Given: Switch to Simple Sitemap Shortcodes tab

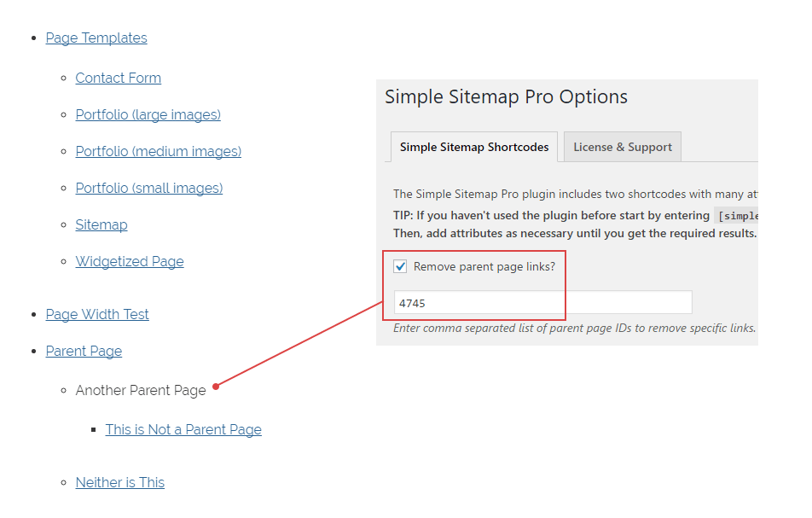Looking at the screenshot, I should click(474, 147).
